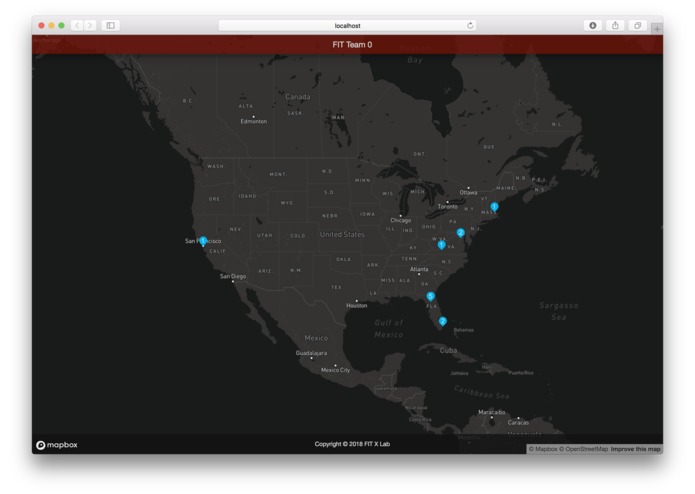The width and height of the screenshot is (695, 494).
Task: Click the Safari back navigation arrow
Action: point(78,26)
